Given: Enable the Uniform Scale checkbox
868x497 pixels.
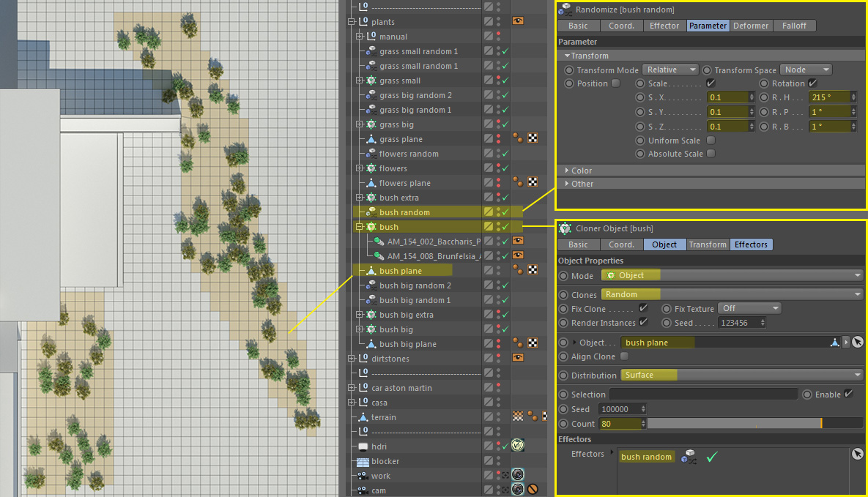Looking at the screenshot, I should tap(711, 141).
